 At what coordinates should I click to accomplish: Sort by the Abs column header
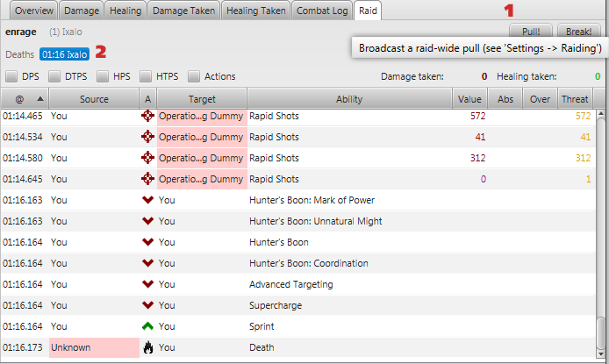[x=505, y=99]
